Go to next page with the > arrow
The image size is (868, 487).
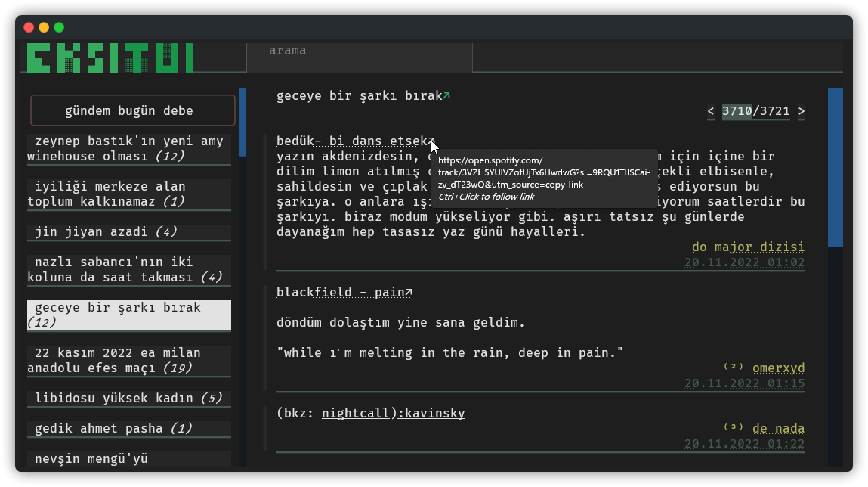802,112
